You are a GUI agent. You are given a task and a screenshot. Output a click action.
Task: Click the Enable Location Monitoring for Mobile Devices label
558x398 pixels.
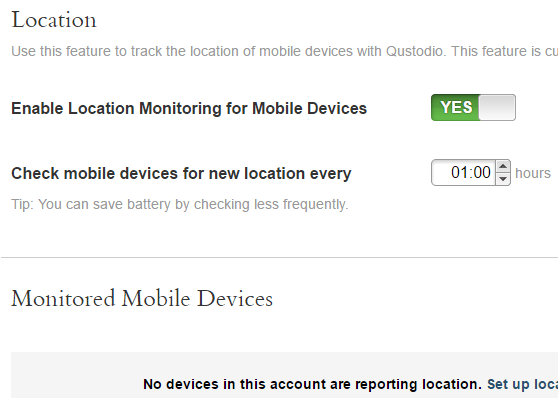[x=189, y=109]
